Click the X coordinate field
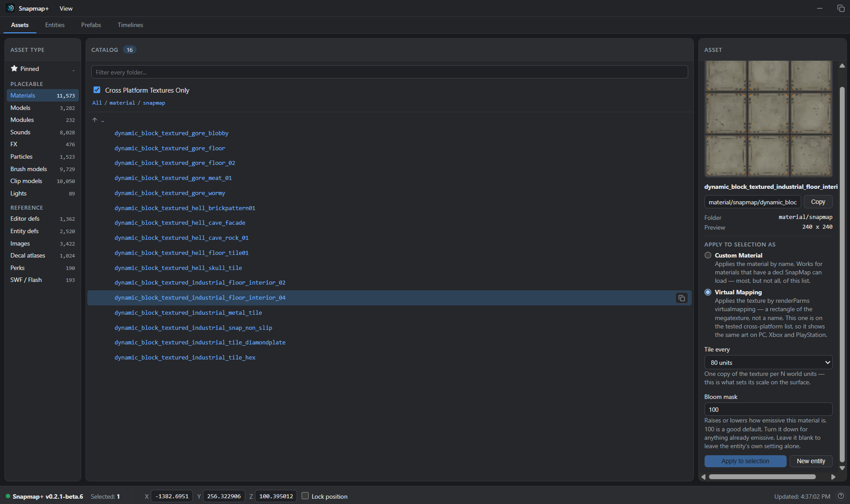 click(172, 496)
